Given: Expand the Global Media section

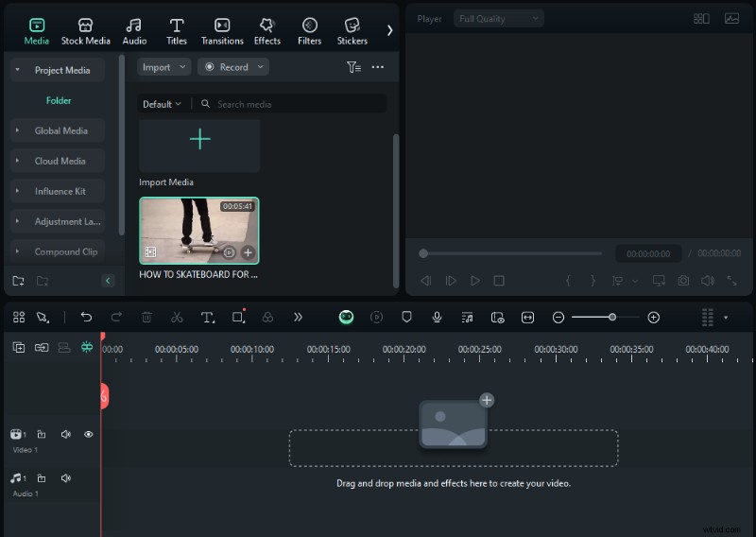Looking at the screenshot, I should point(17,130).
